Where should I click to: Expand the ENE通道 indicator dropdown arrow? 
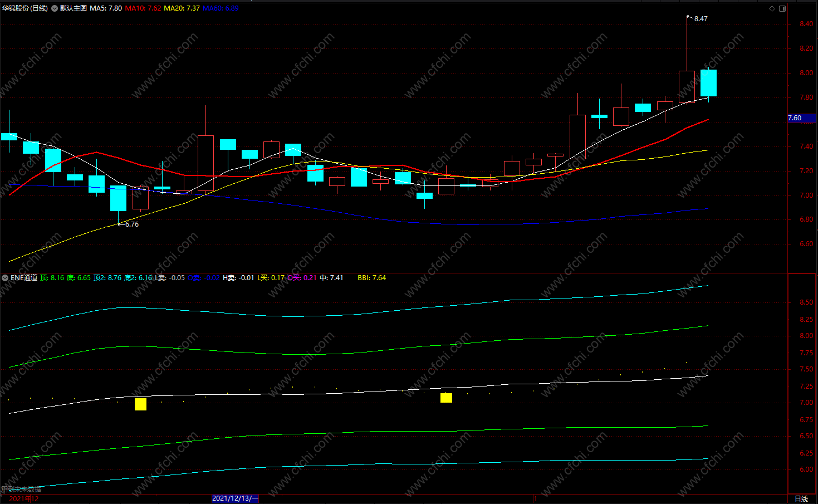tap(5, 277)
